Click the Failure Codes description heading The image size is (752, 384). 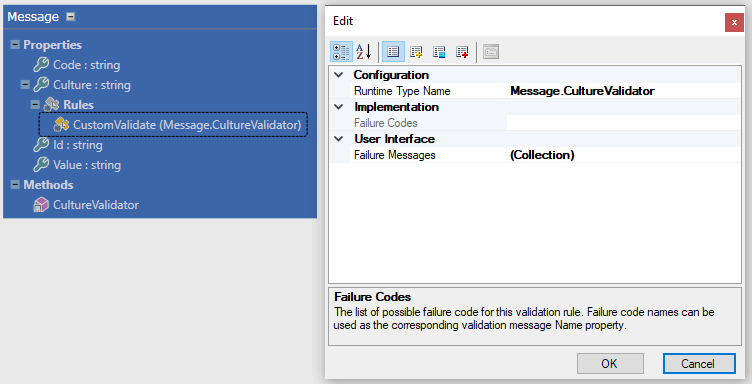pyautogui.click(x=373, y=297)
